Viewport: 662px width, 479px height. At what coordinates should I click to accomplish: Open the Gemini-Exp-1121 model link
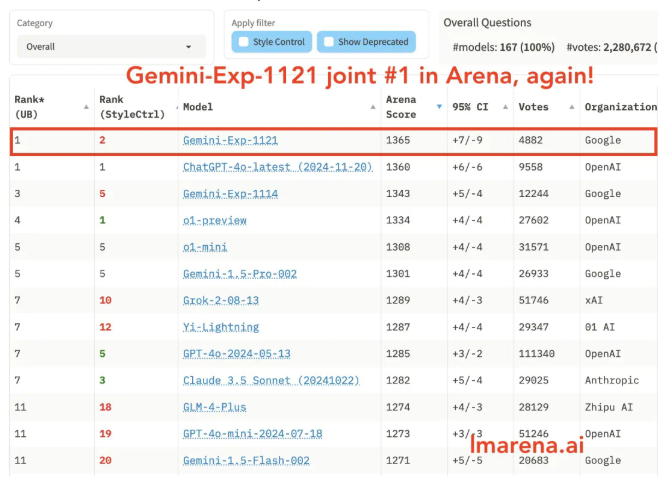[x=230, y=141]
